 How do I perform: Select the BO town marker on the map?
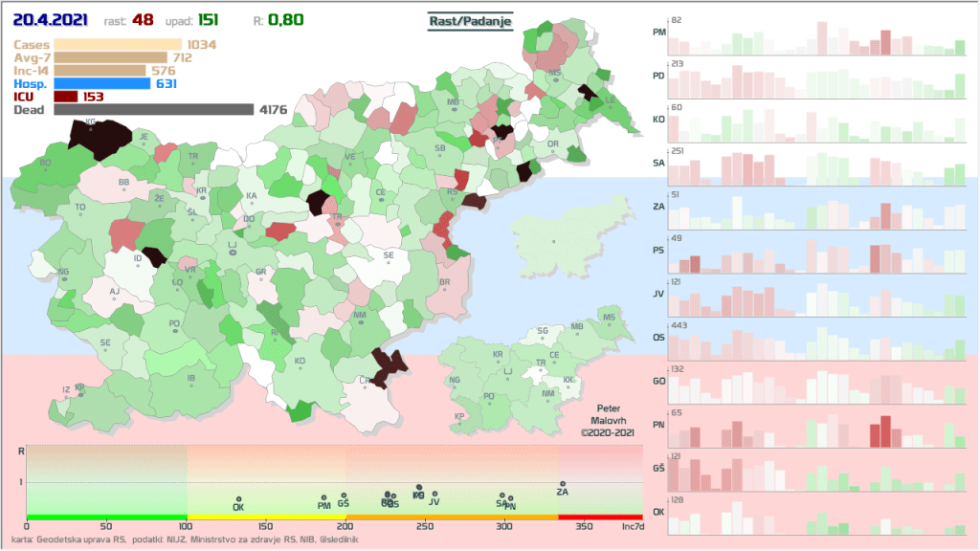pos(45,168)
